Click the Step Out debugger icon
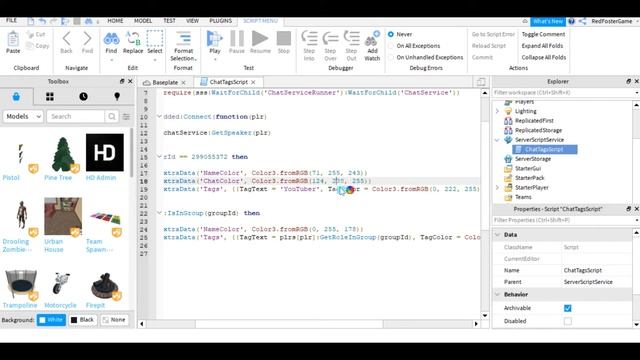640x360 pixels. click(351, 38)
